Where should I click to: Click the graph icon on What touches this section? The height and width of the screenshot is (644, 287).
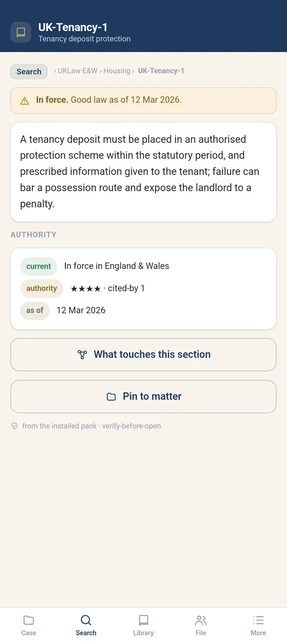82,355
